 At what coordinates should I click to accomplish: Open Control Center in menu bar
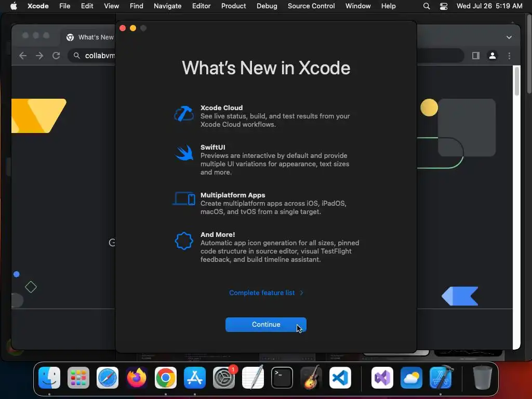tap(444, 6)
